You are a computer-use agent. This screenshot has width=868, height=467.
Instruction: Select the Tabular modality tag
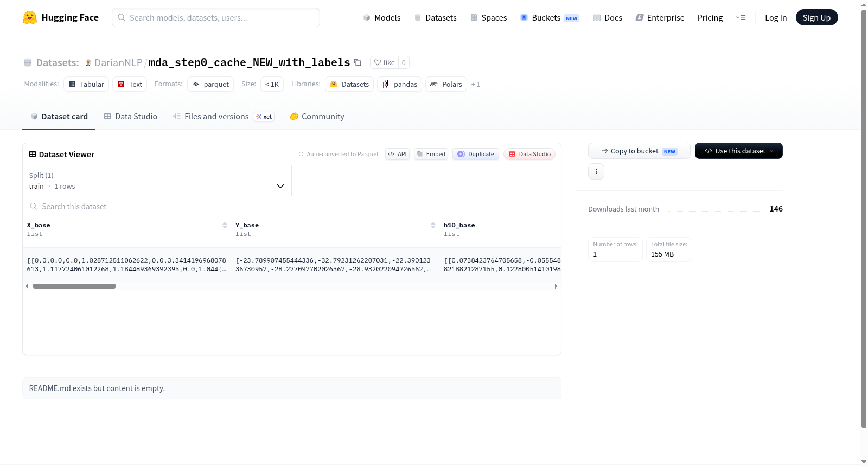point(86,84)
